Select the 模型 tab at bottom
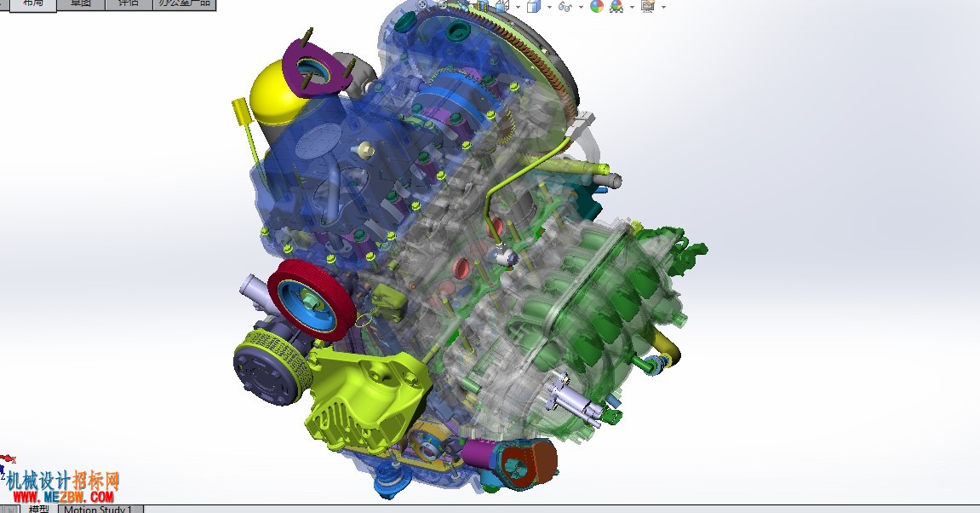980x513 pixels. (38, 510)
